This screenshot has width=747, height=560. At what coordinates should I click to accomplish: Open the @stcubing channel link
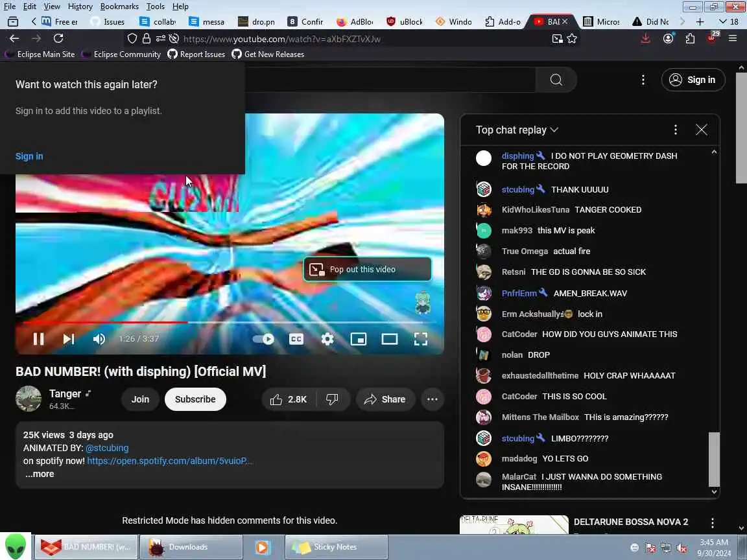click(x=107, y=448)
